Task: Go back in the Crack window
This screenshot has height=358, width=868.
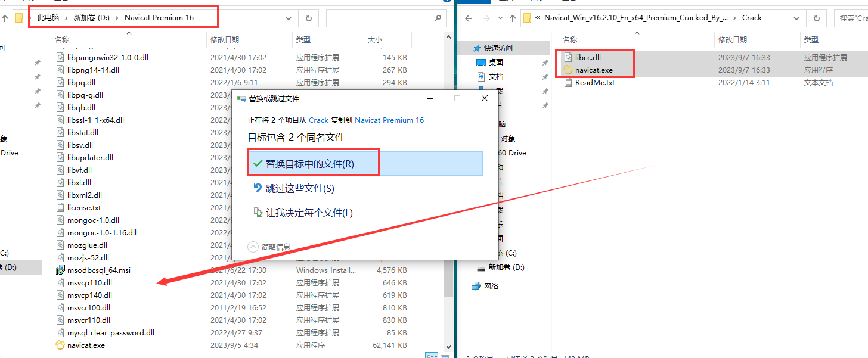Action: coord(469,18)
